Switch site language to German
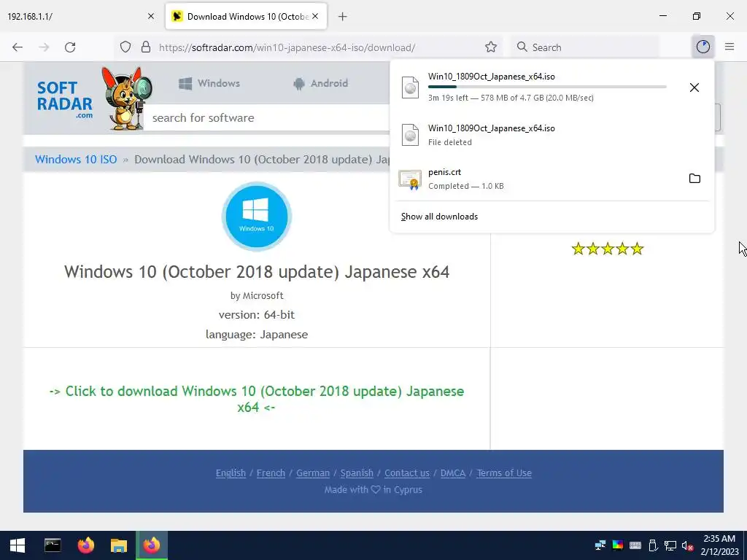This screenshot has height=560, width=747. point(312,472)
